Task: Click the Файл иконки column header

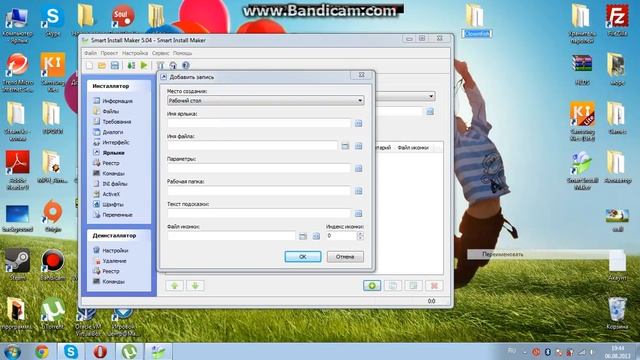Action: click(413, 147)
